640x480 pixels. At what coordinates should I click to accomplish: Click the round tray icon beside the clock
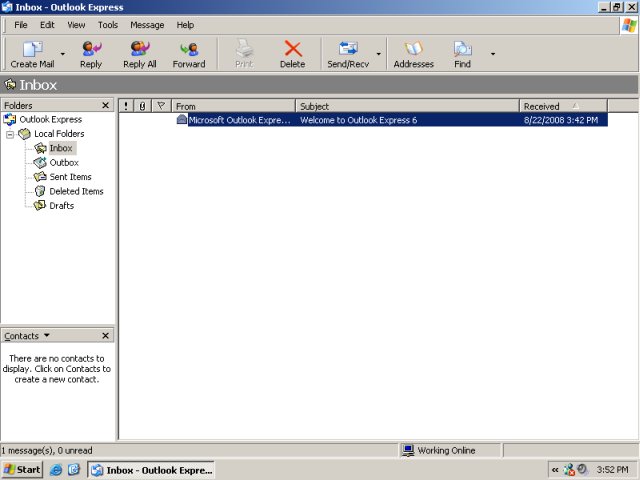click(582, 469)
